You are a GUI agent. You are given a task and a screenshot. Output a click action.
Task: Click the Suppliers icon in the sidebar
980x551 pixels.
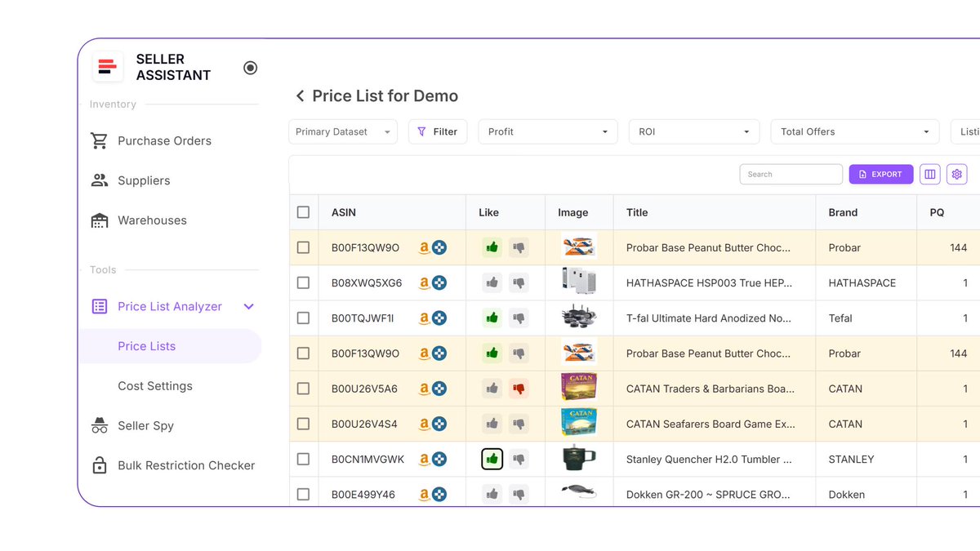click(98, 180)
